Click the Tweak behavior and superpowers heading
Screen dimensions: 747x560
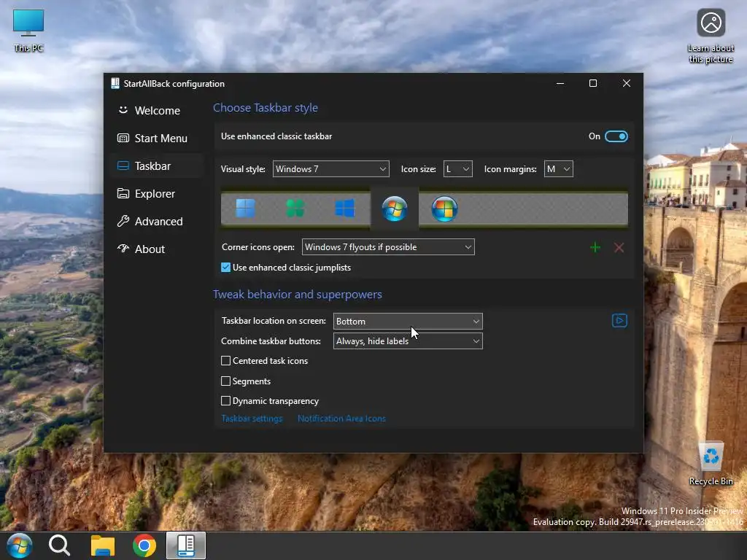298,295
